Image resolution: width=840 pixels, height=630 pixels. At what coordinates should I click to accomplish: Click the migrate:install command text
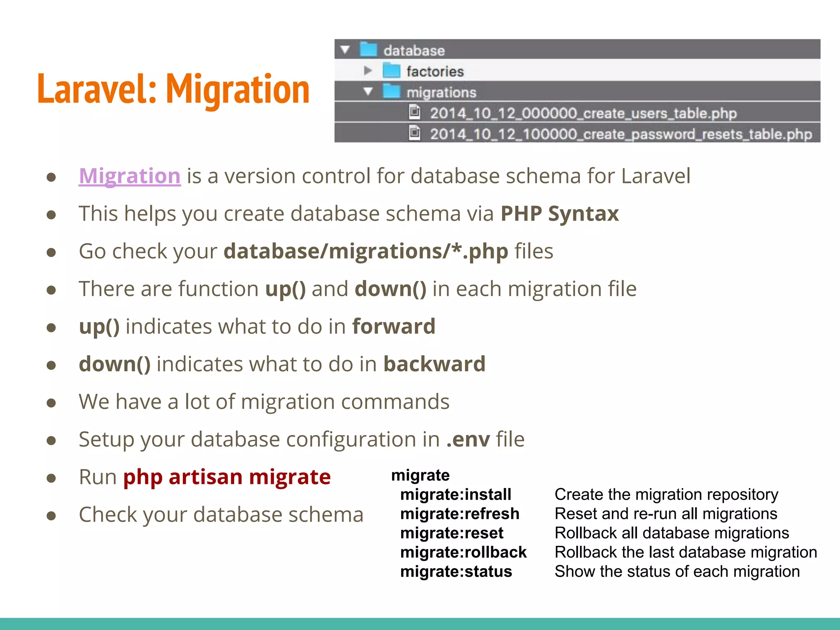[x=455, y=494]
